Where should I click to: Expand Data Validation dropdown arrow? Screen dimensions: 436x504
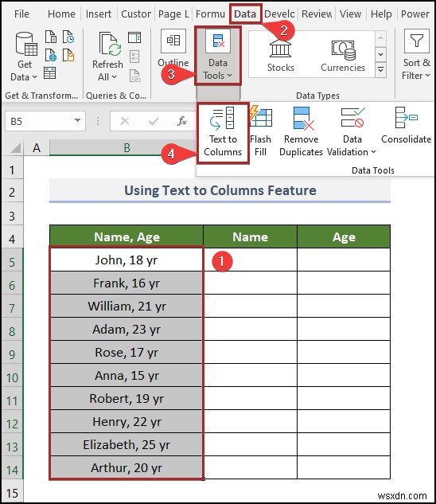(x=373, y=152)
